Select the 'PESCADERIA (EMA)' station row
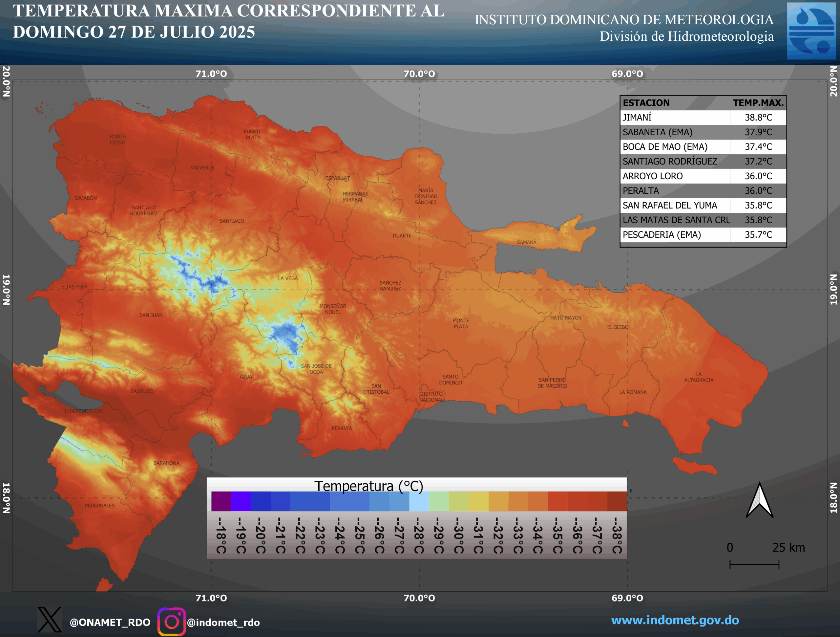840x637 pixels. (x=703, y=234)
